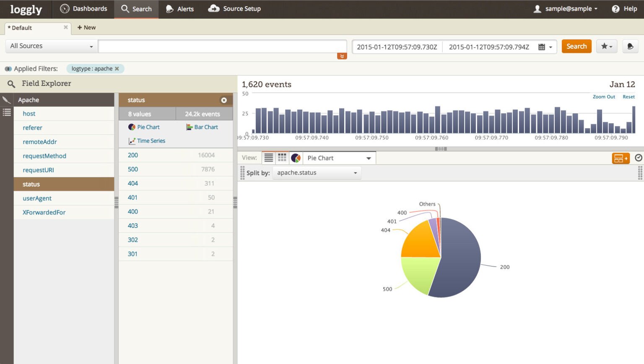Click the calendar date picker icon
644x364 pixels.
pos(542,47)
